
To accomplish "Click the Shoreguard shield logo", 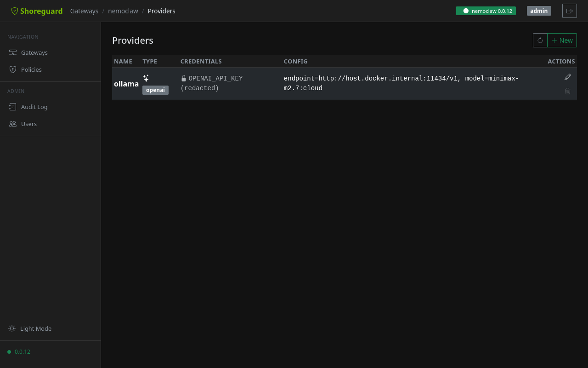I will pyautogui.click(x=14, y=11).
